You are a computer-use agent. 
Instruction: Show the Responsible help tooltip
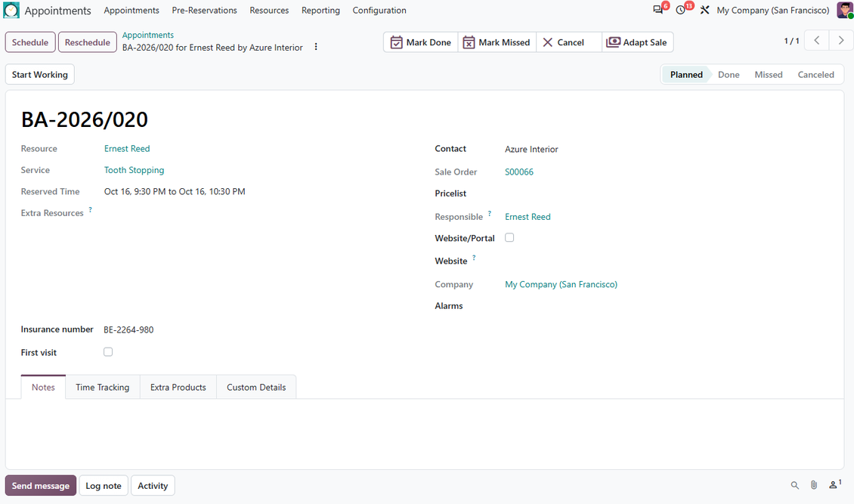(490, 213)
